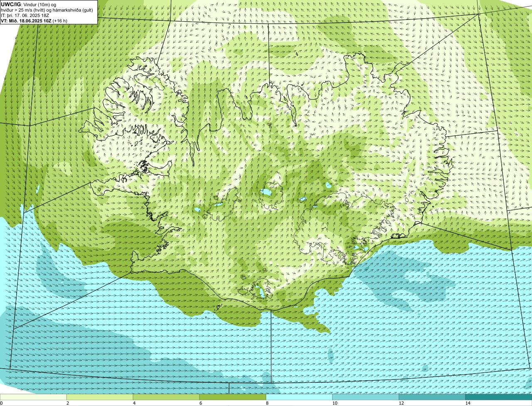Click the legend tick label "0"
This screenshot has height=406, width=532.
point(1,403)
